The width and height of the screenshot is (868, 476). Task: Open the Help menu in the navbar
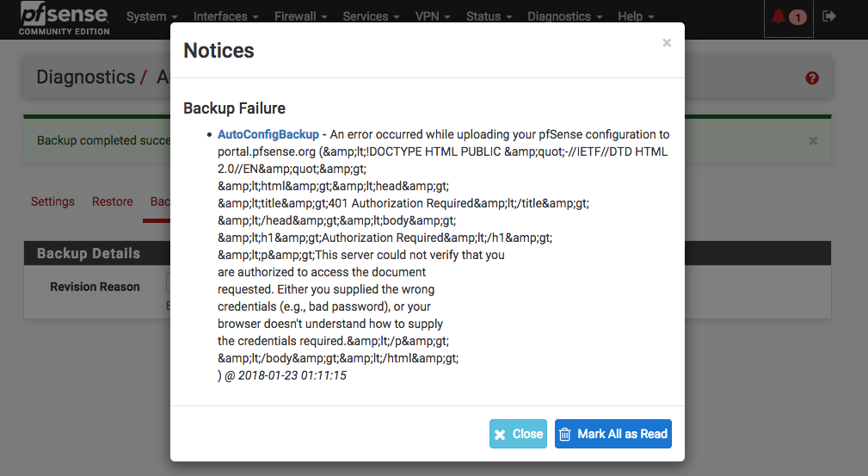point(636,16)
